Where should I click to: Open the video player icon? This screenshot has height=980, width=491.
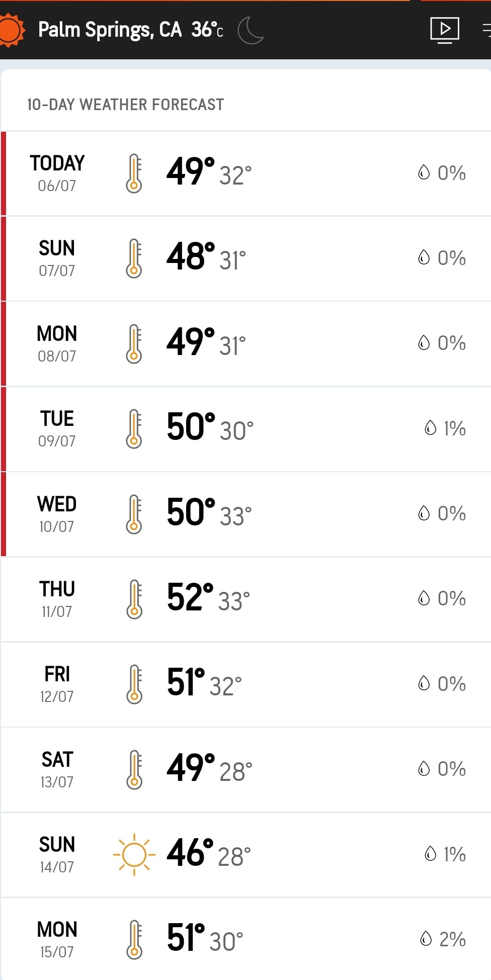click(x=445, y=30)
